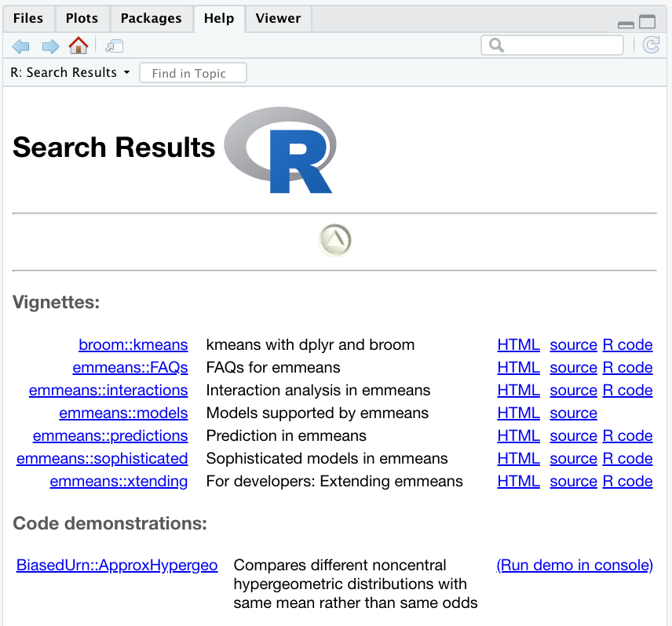Click the triangle icon between the horizontal rules
The height and width of the screenshot is (626, 672).
click(x=335, y=240)
